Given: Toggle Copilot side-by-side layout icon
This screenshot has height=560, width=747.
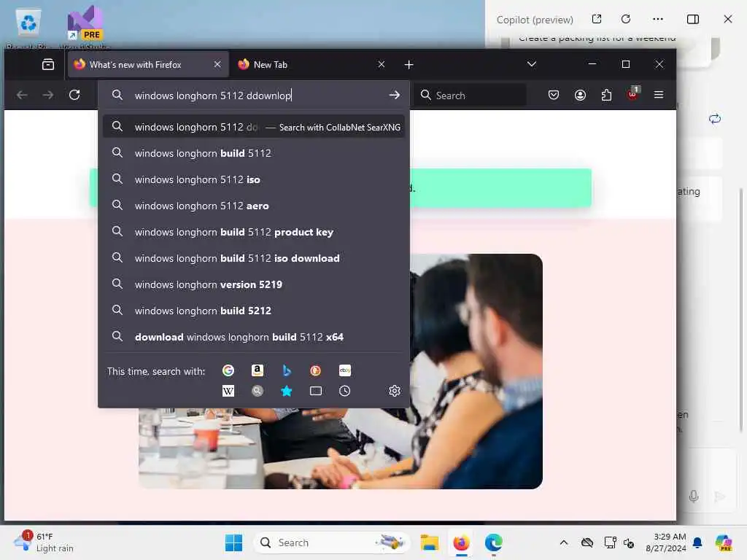Looking at the screenshot, I should [x=693, y=19].
